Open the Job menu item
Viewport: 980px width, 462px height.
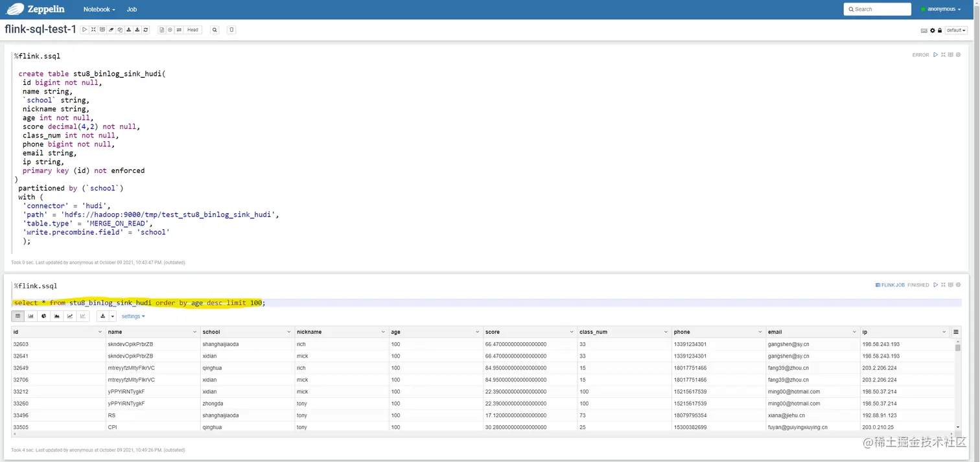click(x=132, y=9)
